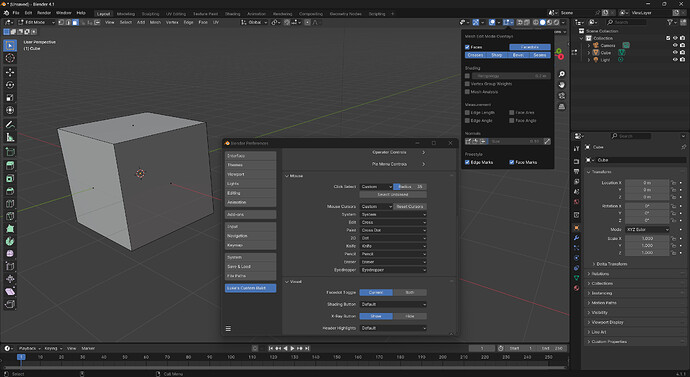The image size is (690, 377).
Task: Expand the Delta Transform panel
Action: click(611, 264)
